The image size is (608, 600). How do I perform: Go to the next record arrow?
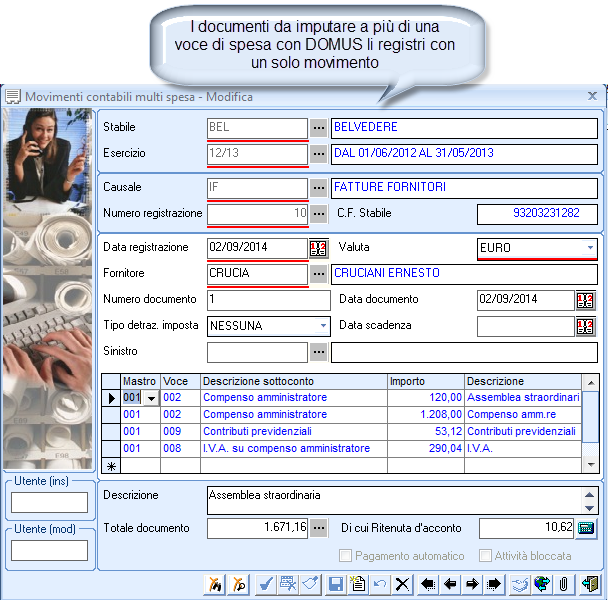(x=472, y=584)
